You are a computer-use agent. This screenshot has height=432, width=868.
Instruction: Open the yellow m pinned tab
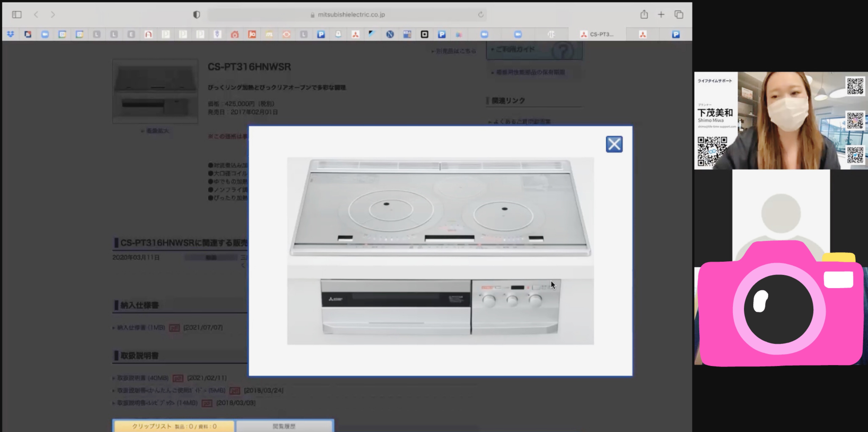coord(269,34)
